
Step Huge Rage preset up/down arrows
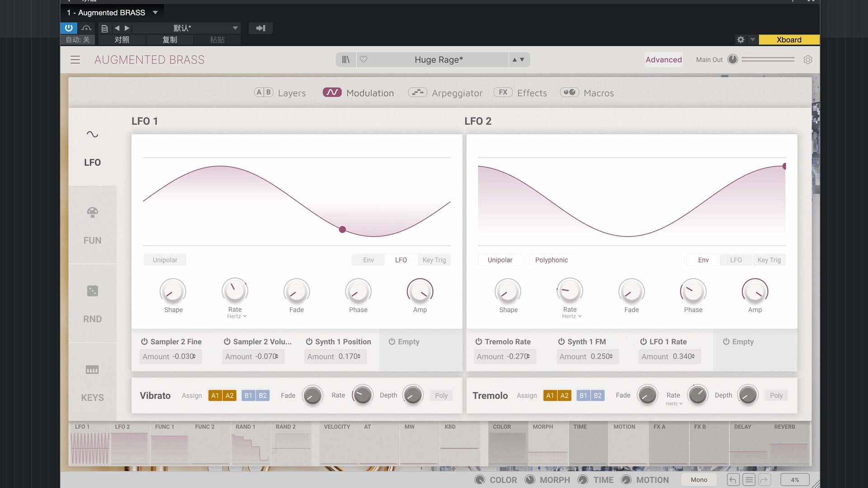pos(518,60)
